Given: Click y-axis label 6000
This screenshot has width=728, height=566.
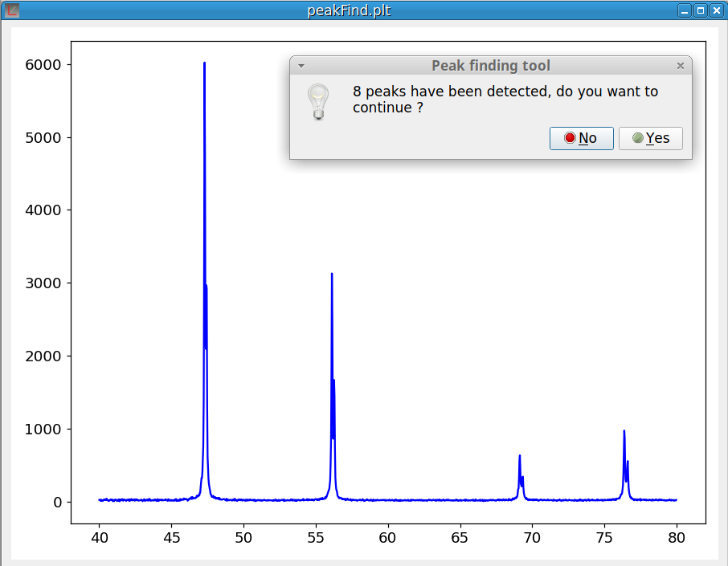Looking at the screenshot, I should 43,65.
